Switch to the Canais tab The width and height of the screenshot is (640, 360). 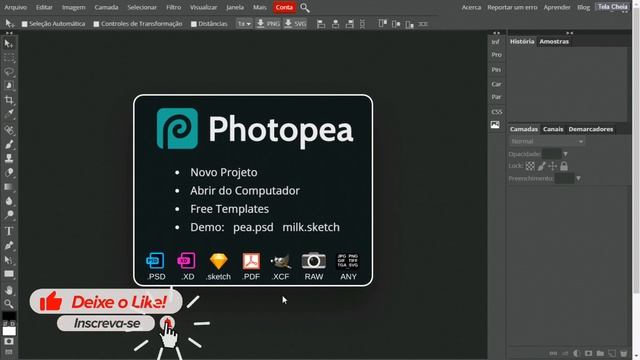(553, 129)
